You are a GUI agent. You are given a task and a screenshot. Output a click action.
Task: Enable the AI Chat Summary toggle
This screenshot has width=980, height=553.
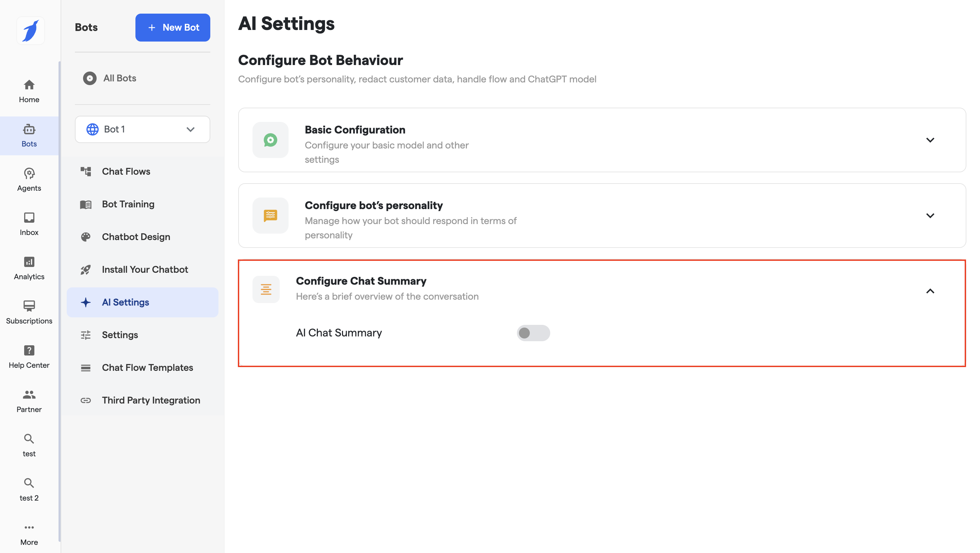click(x=533, y=333)
